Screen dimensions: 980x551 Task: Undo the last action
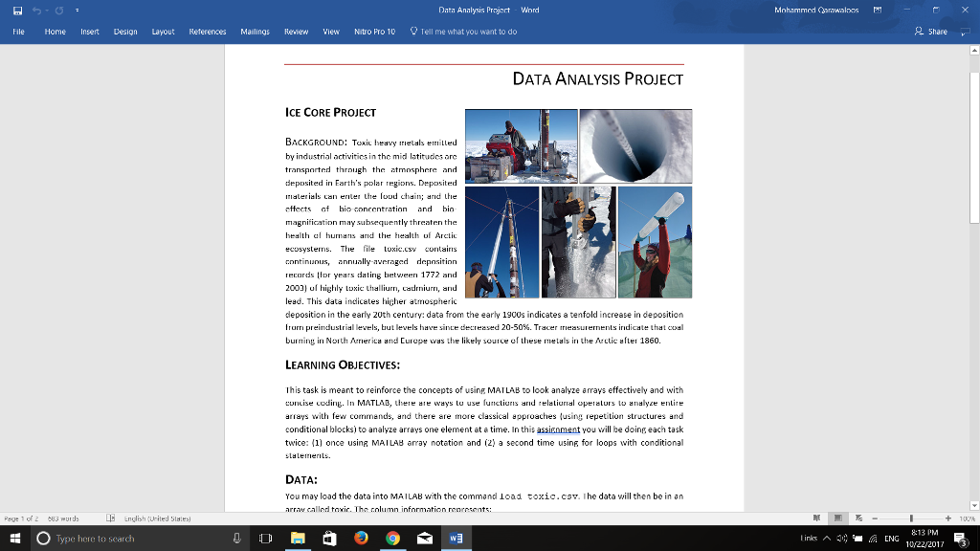click(35, 10)
